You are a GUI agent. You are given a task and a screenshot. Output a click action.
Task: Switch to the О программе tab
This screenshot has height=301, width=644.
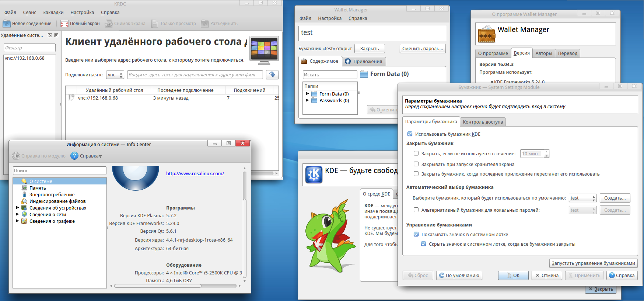[x=493, y=53]
